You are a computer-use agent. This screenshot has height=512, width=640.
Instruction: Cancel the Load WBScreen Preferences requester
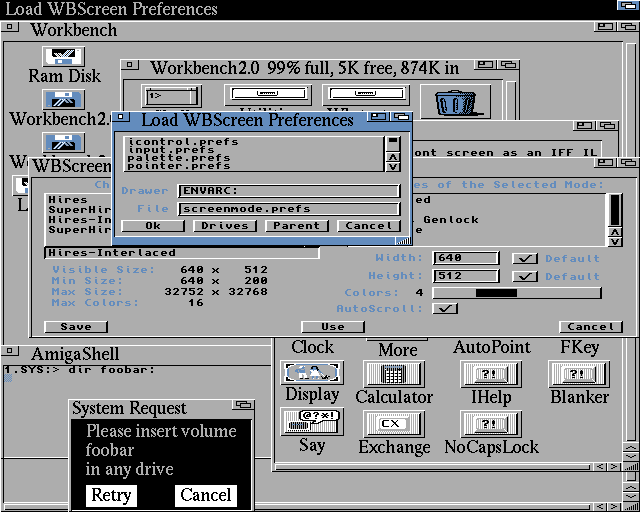click(369, 226)
